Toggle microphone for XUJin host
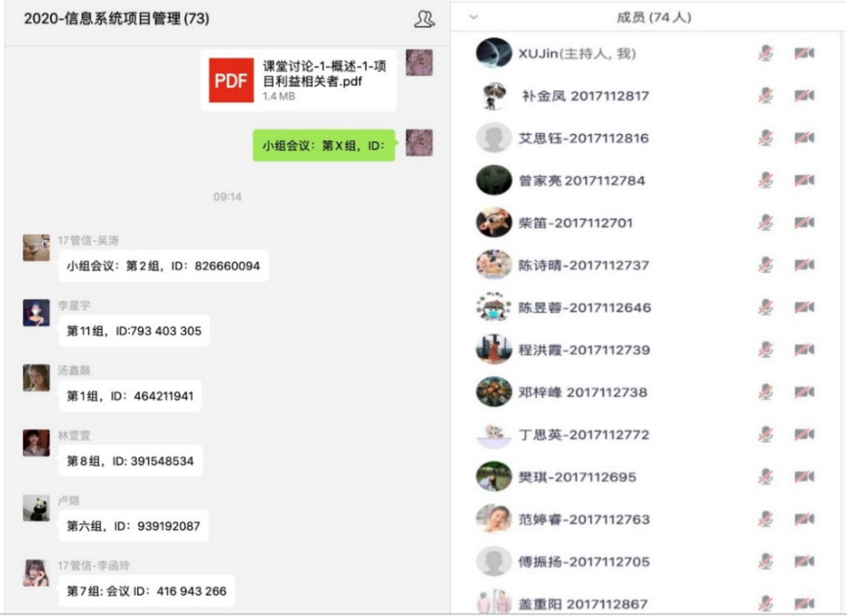The height and width of the screenshot is (616, 847). [766, 53]
